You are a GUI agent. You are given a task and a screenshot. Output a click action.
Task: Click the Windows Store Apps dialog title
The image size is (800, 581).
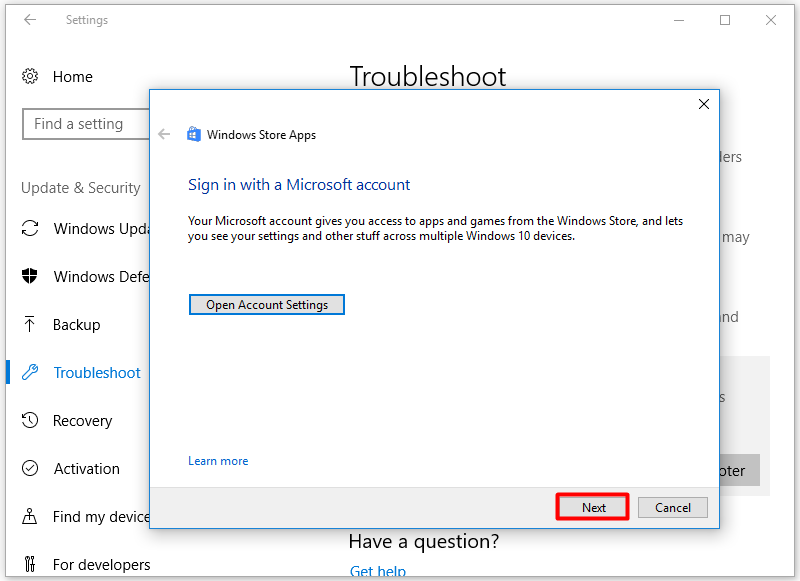pos(261,135)
